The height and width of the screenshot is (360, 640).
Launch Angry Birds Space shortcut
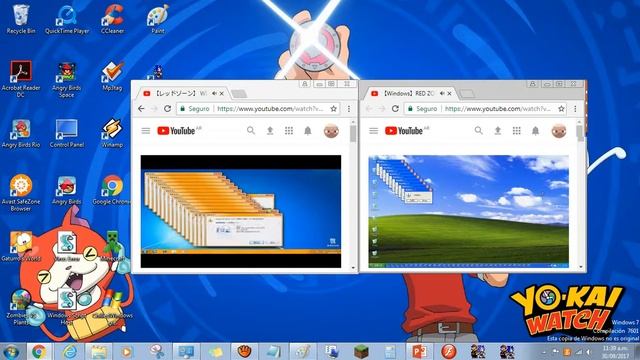(67, 79)
